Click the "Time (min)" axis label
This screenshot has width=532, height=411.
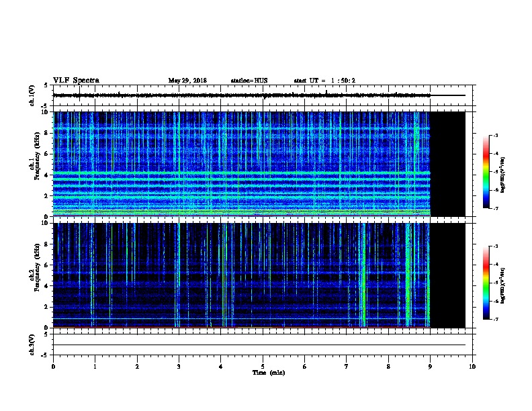(269, 373)
